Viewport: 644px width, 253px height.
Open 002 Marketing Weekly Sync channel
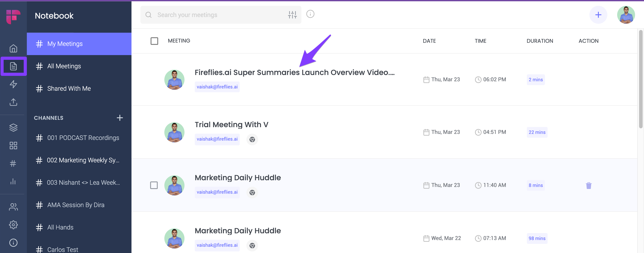pos(79,160)
